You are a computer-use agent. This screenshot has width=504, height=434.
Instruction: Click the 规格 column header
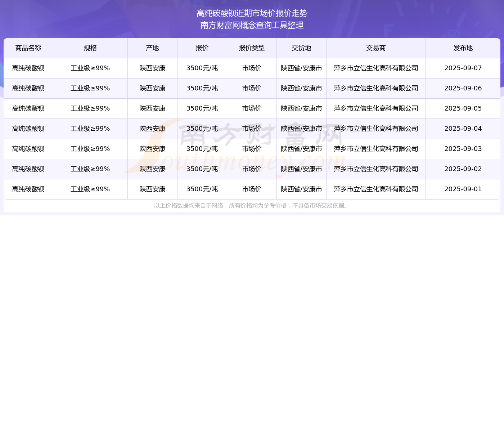pos(90,48)
